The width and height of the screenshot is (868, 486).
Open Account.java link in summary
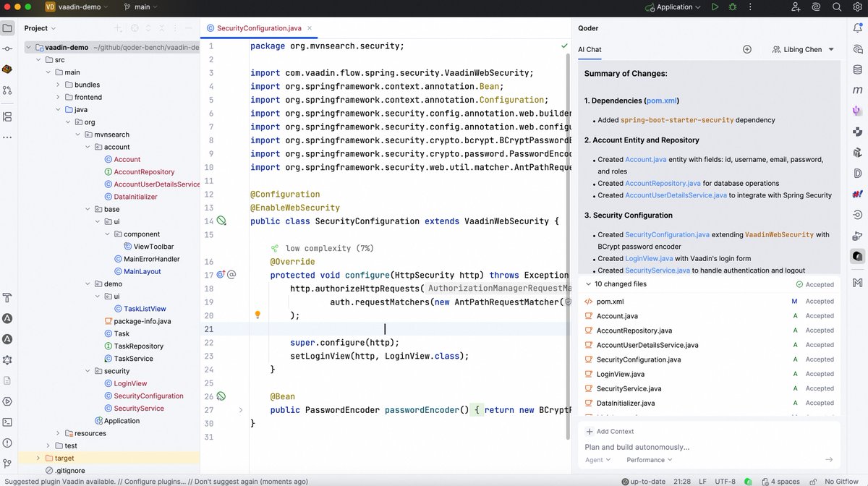click(x=646, y=159)
